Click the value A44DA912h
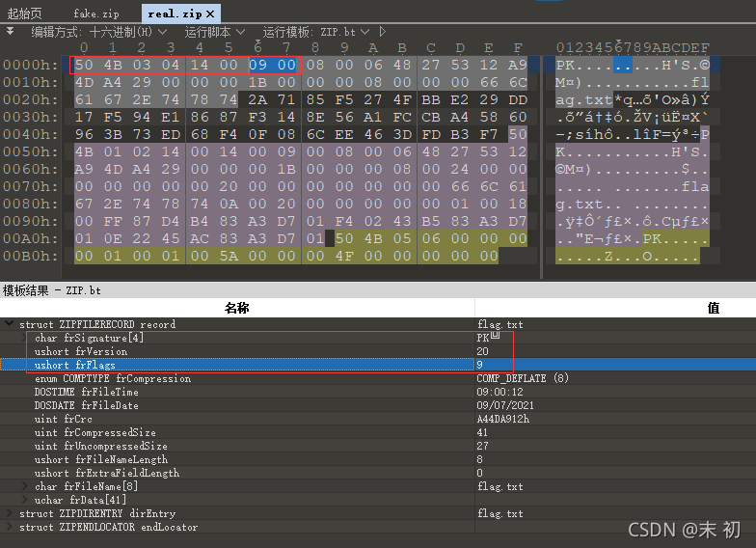The image size is (756, 548). 503,419
